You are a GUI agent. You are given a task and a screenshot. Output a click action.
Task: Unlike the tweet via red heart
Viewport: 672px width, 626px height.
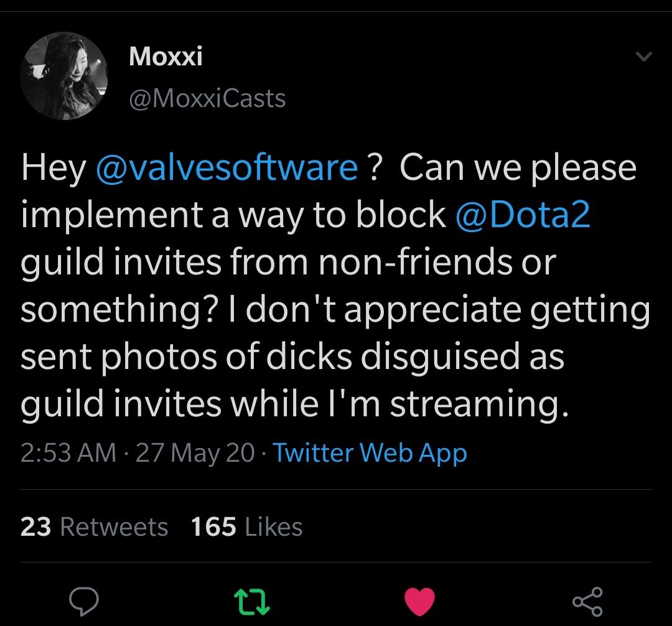[419, 601]
